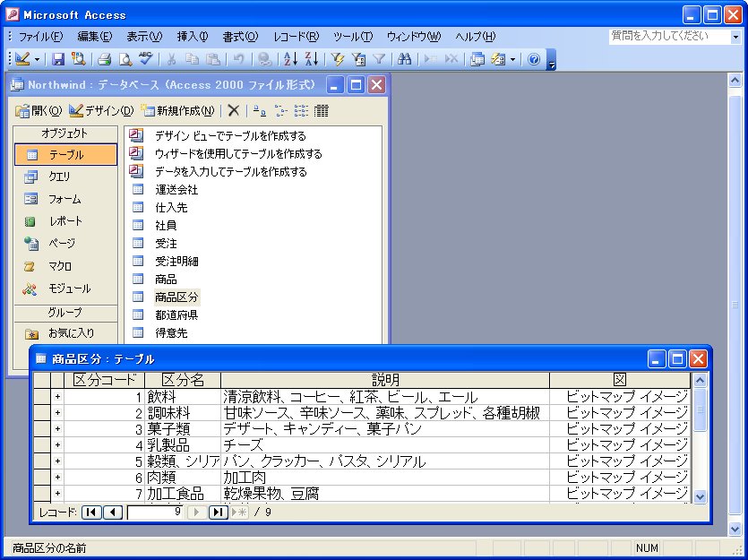Open Microsoft Access Help question icon
The height and width of the screenshot is (560, 748).
tap(534, 59)
